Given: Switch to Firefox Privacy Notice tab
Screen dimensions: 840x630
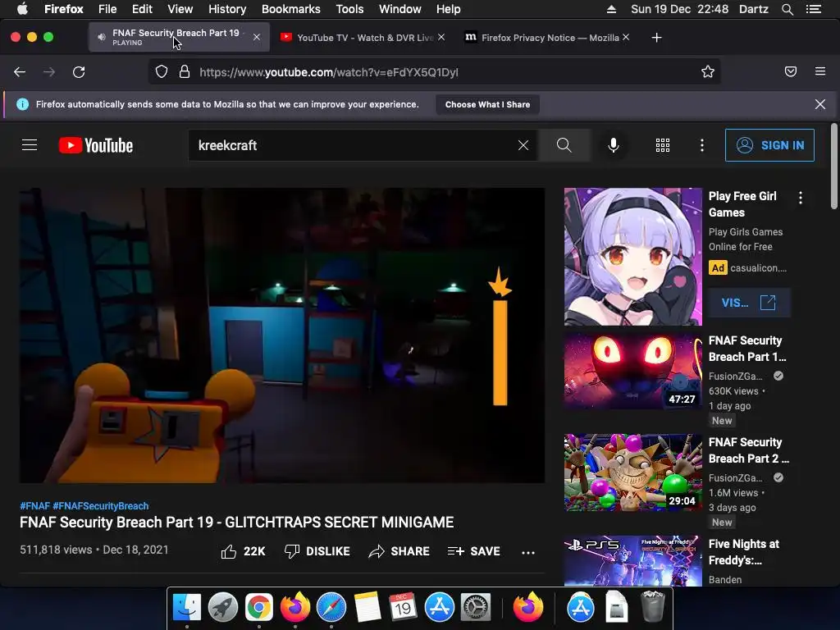Looking at the screenshot, I should 547,38.
